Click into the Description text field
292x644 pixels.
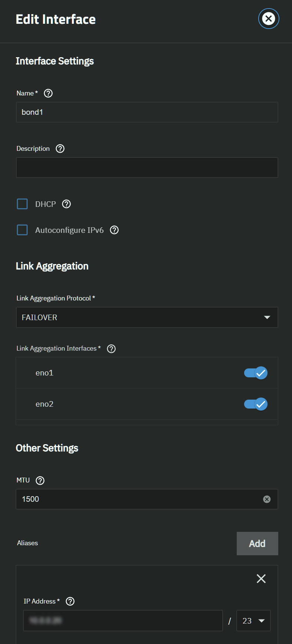(x=147, y=167)
